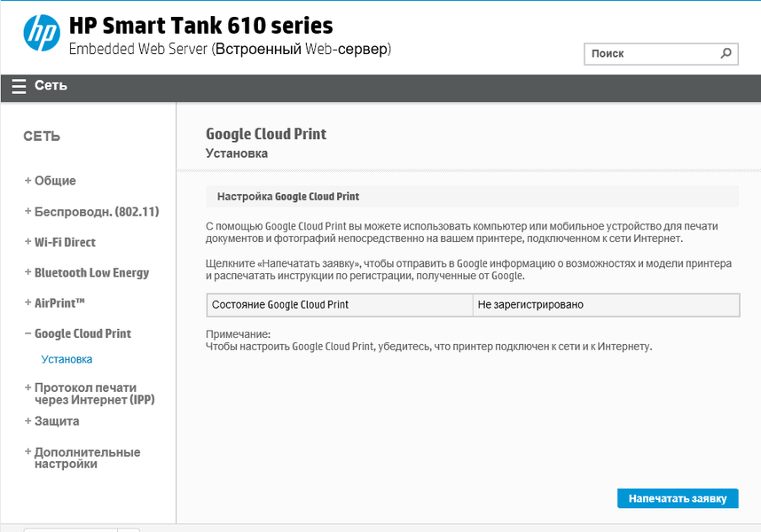Expand the Общие section
Viewport: 761px width, 532px height.
55,181
